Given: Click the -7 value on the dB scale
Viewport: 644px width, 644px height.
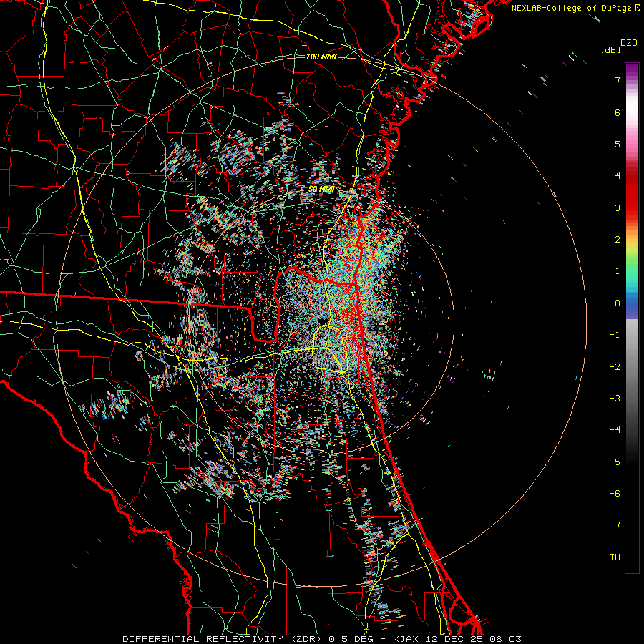Looking at the screenshot, I should click(x=615, y=525).
